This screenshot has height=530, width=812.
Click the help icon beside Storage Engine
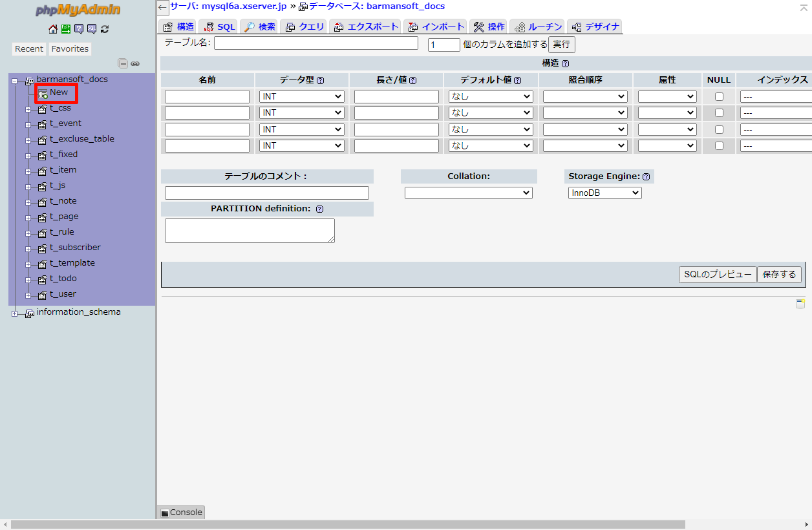coord(646,176)
